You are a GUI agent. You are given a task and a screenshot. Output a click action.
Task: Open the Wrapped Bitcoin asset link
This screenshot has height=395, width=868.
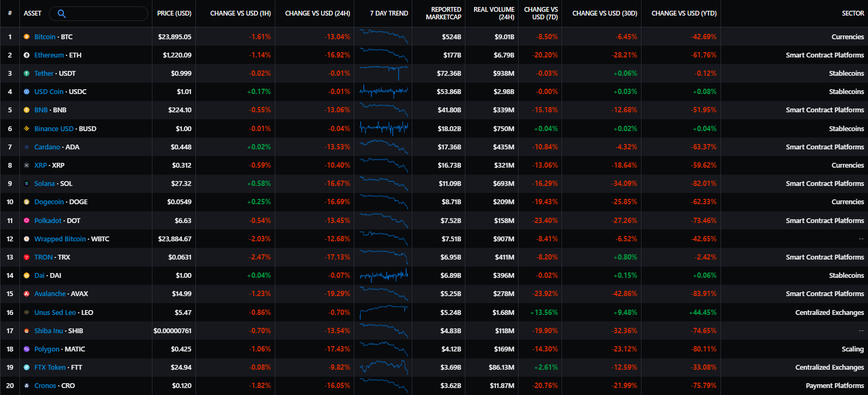(x=60, y=239)
